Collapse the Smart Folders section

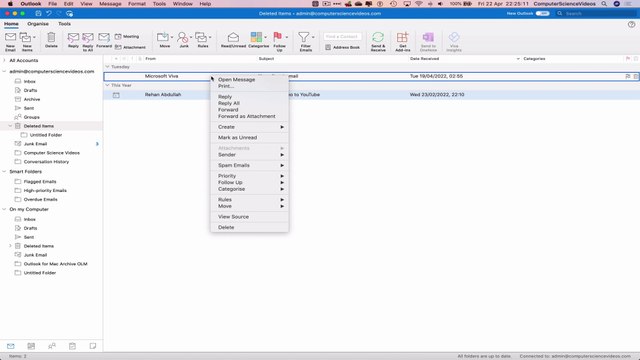click(x=4, y=172)
